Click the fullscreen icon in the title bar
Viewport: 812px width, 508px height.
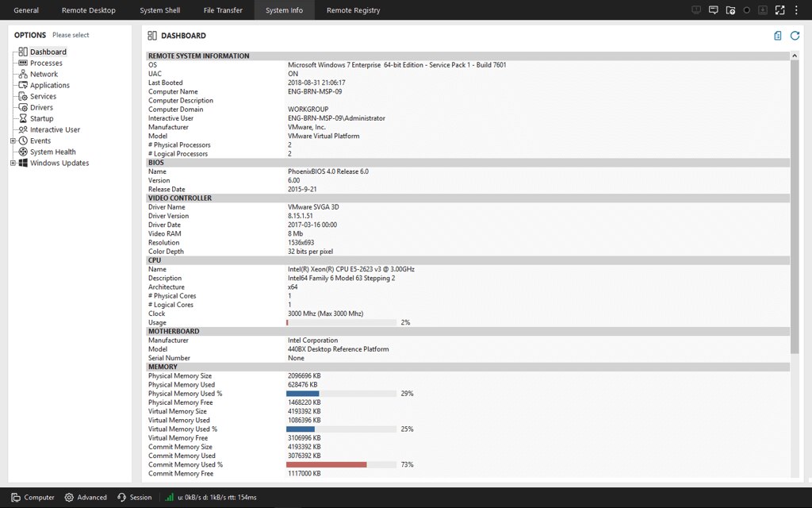(779, 10)
